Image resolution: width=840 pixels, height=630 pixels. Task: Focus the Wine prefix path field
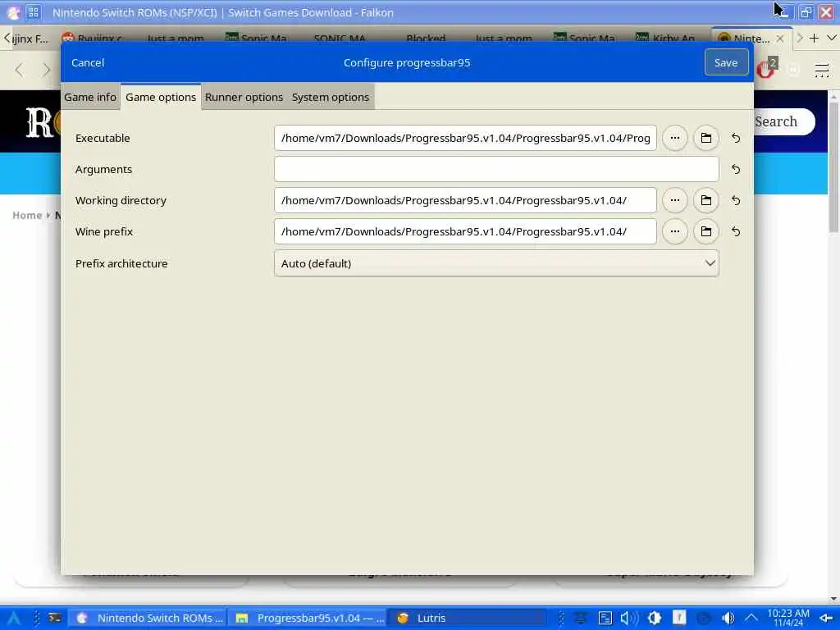click(x=465, y=231)
